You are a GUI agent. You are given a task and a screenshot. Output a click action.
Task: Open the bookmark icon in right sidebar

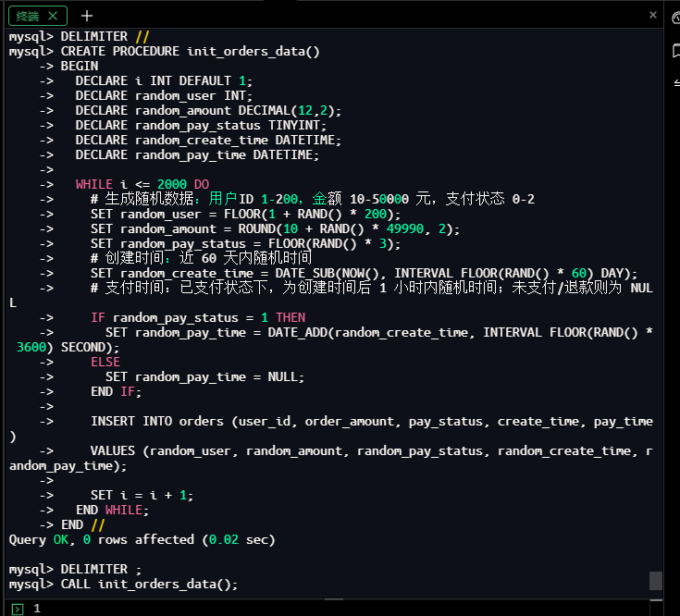[676, 51]
